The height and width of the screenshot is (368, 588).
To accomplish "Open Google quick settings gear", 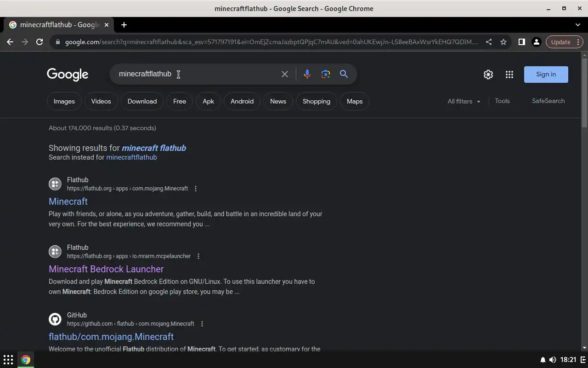I will point(488,75).
